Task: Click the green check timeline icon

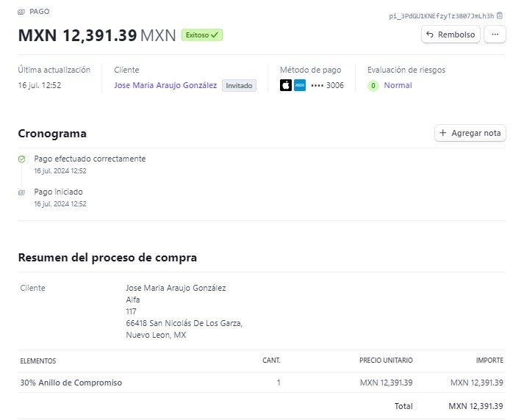Action: [x=22, y=159]
